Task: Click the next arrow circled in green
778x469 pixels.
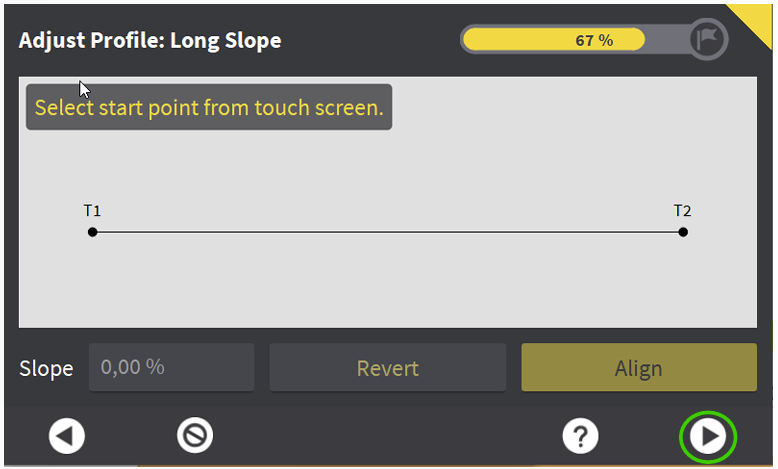Action: (x=708, y=437)
